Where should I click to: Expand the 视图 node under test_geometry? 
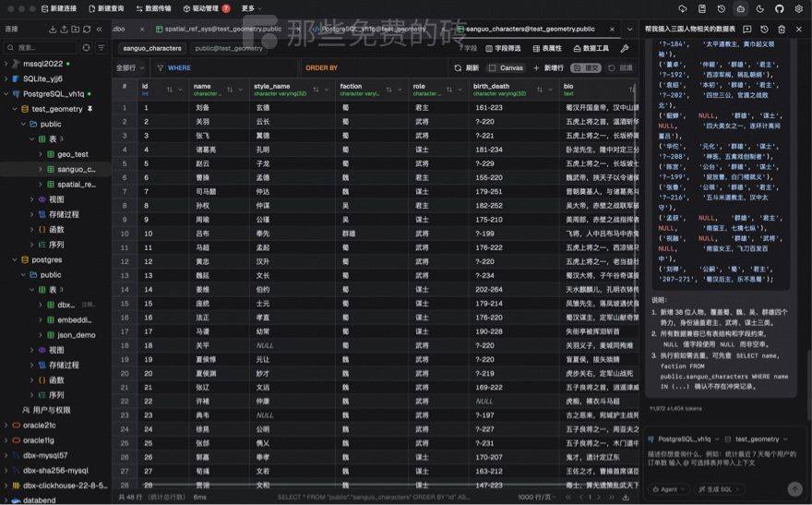(31, 199)
